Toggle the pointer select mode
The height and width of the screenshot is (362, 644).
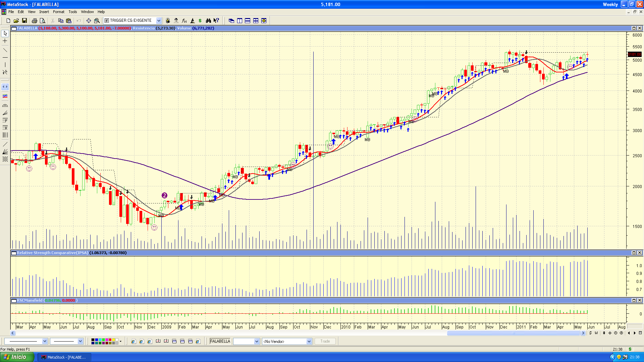pos(5,34)
